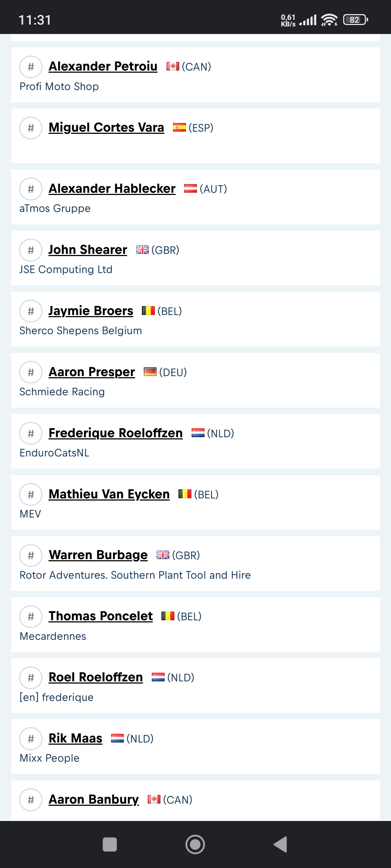Tap the Android home circle icon

pyautogui.click(x=195, y=844)
